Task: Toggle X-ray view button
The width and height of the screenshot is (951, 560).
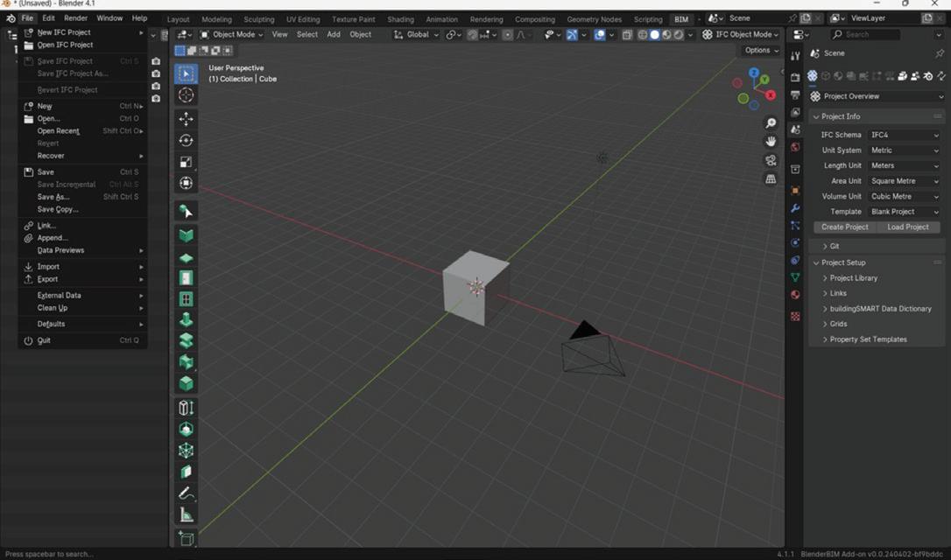Action: point(627,34)
